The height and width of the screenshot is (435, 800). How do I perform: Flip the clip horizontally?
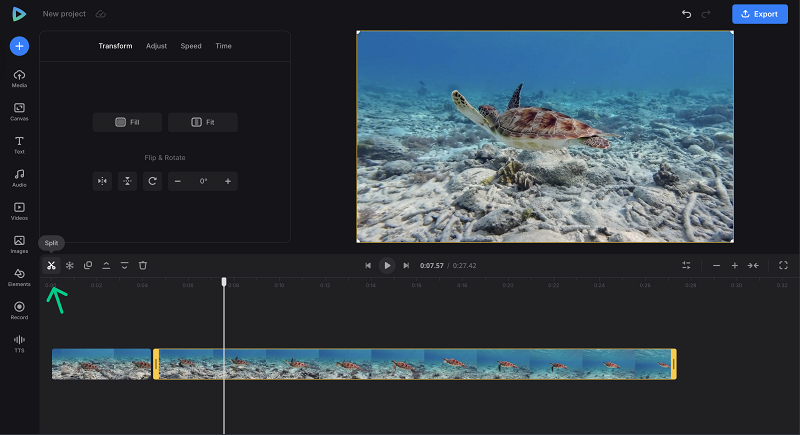point(102,181)
